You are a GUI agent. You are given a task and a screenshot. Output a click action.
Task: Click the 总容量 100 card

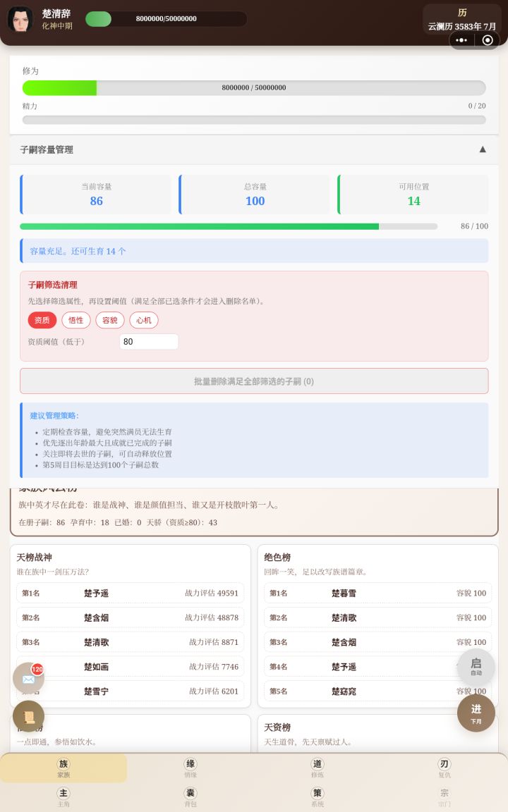tap(254, 195)
